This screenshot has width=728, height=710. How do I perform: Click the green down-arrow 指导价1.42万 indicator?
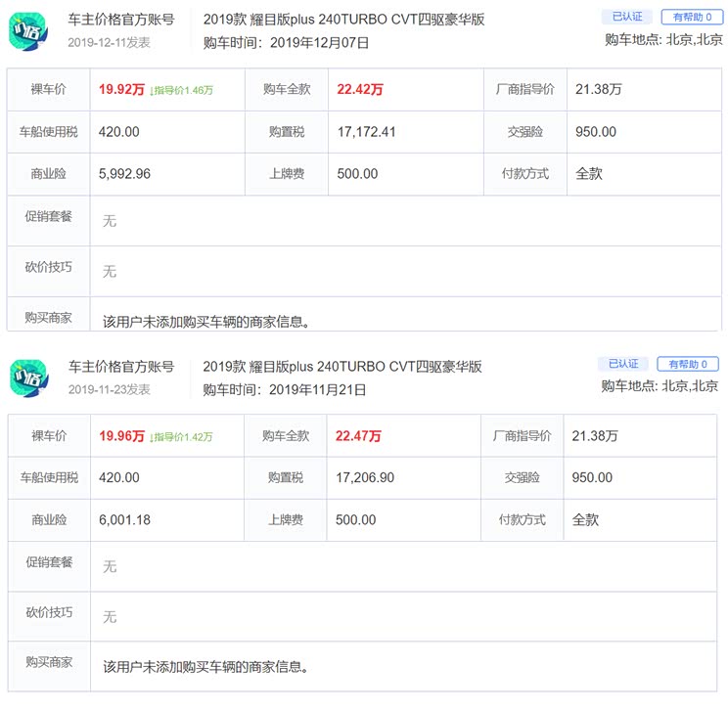181,437
